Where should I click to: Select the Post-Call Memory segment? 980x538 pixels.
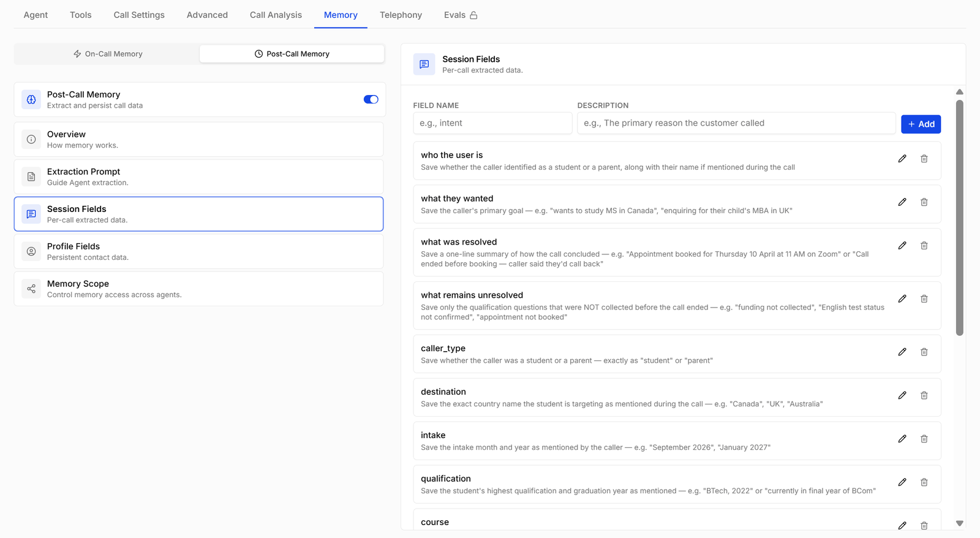[292, 54]
